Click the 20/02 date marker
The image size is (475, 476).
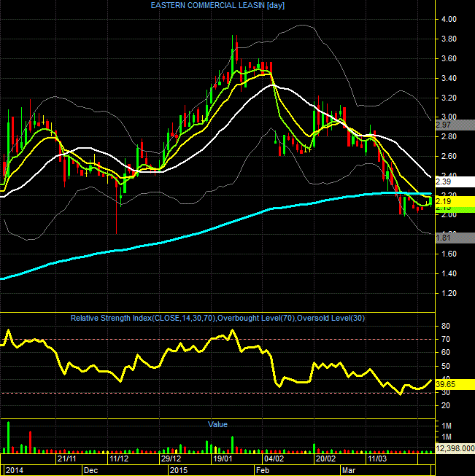325,459
